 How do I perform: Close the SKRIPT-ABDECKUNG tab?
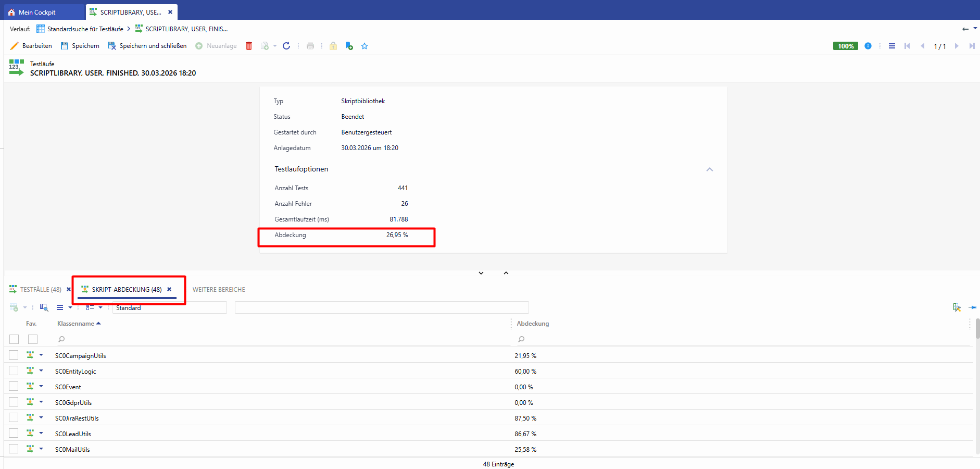[169, 289]
